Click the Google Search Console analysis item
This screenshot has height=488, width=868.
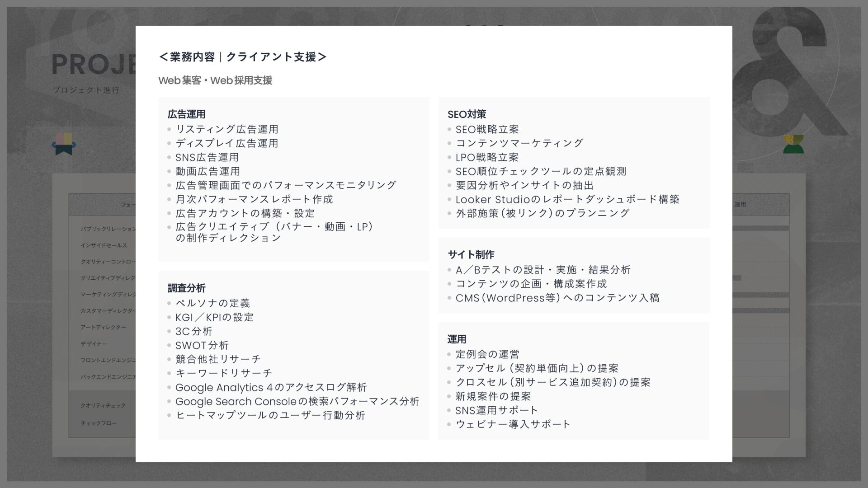click(x=297, y=402)
